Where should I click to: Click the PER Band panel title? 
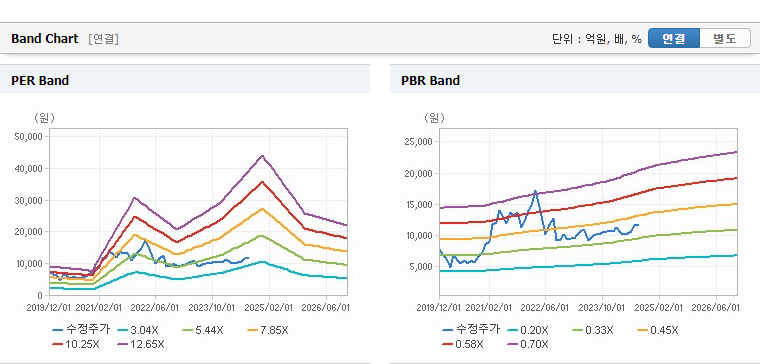click(40, 80)
